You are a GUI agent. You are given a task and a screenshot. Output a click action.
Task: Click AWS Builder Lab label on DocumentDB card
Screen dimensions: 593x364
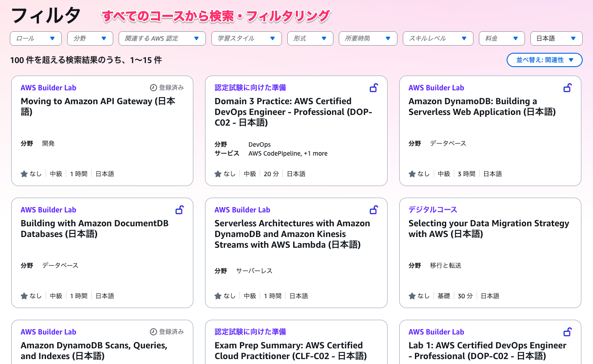pyautogui.click(x=48, y=210)
